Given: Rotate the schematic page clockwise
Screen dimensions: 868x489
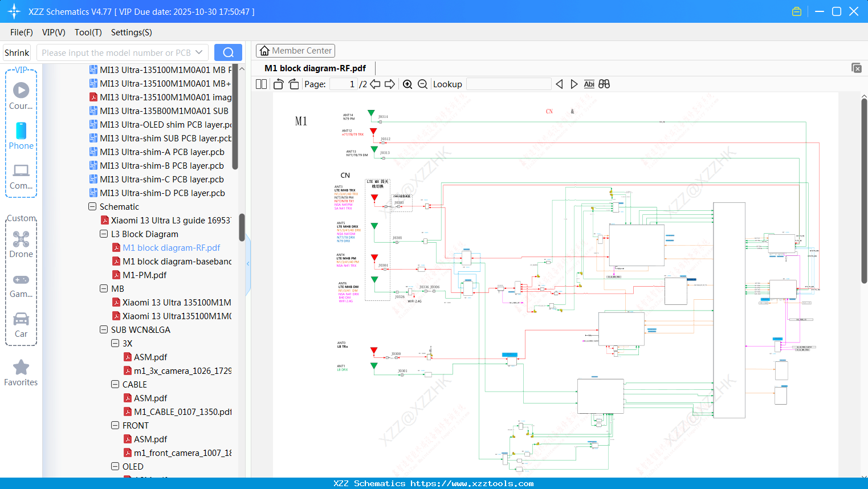Looking at the screenshot, I should 293,84.
